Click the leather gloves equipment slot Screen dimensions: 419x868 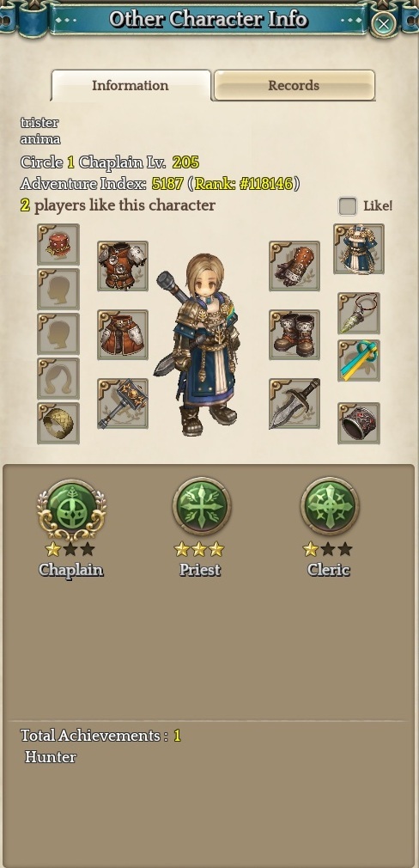point(295,266)
